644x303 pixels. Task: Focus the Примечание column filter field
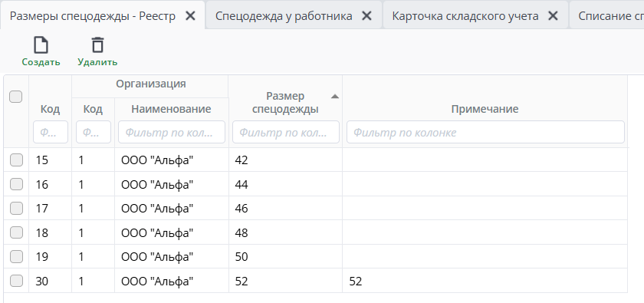pyautogui.click(x=485, y=132)
